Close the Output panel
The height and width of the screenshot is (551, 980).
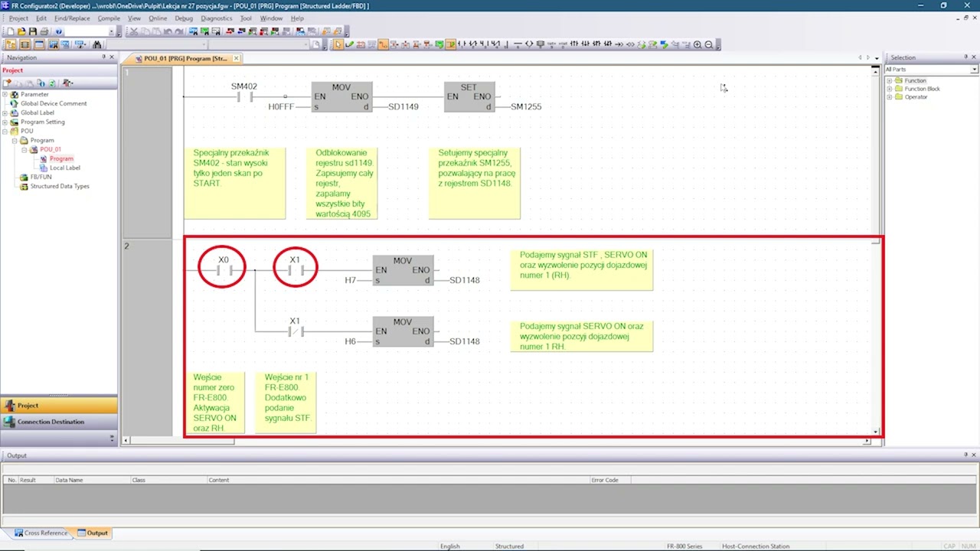[974, 455]
